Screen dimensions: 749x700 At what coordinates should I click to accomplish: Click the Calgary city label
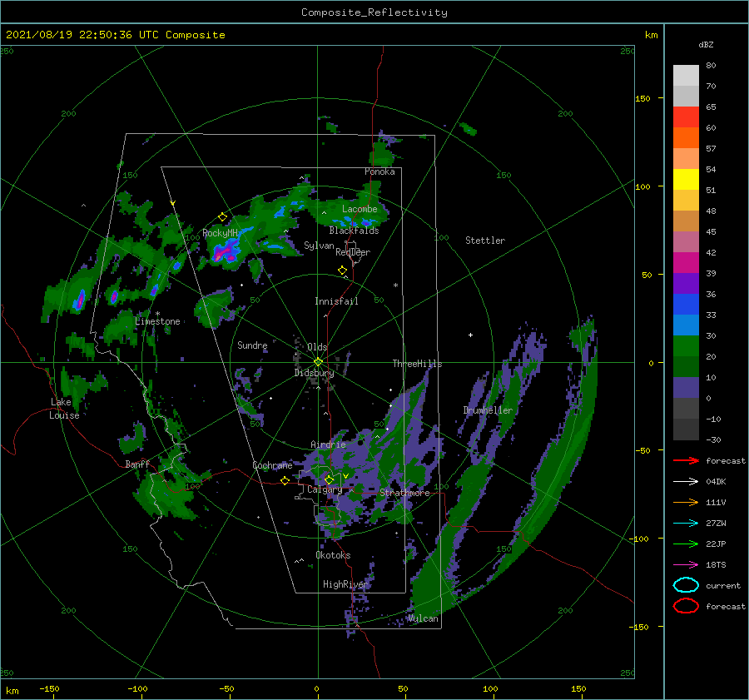click(325, 489)
